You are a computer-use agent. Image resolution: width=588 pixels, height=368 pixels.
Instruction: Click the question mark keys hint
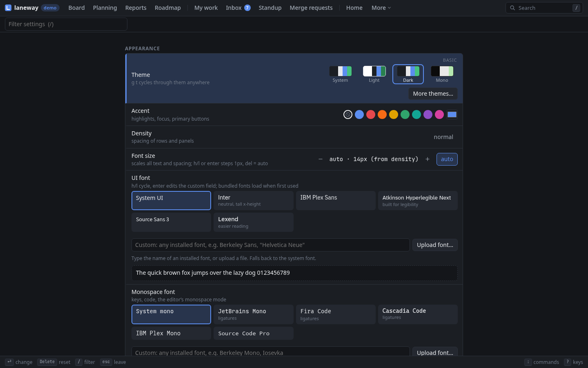(568, 362)
